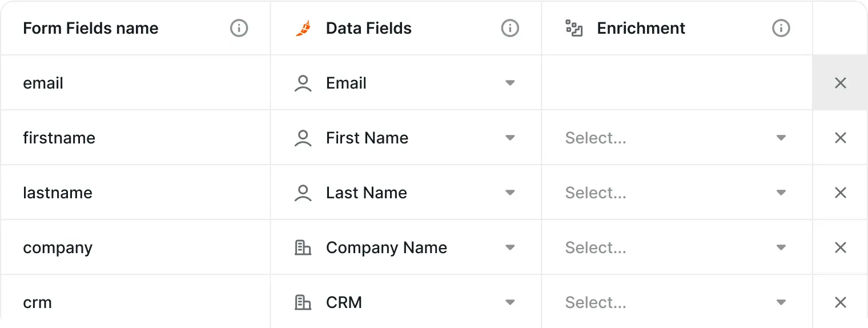Delete the lastname mapping row
The image size is (868, 328).
pyautogui.click(x=840, y=193)
